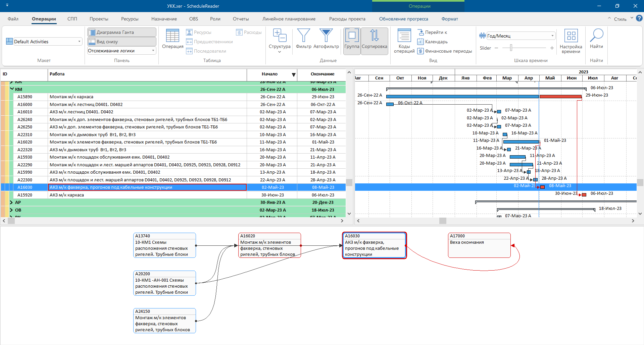Click the red Gantt bar for 02-Май-23
Viewport: 644px width, 345px height.
[x=542, y=187]
